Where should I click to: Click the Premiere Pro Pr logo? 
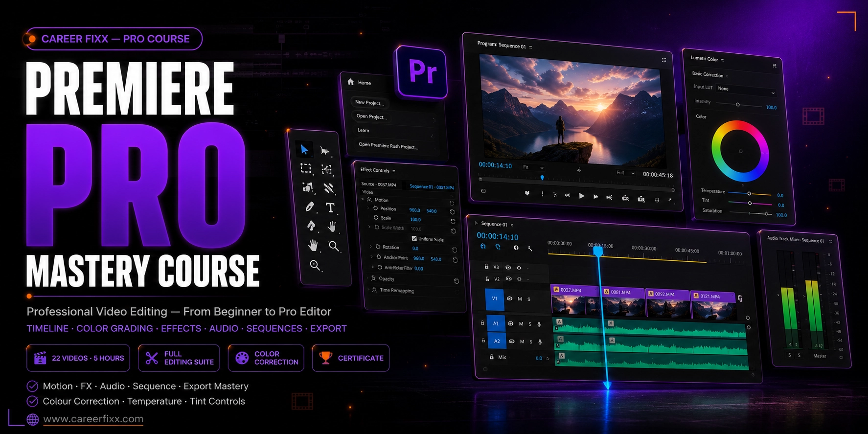coord(422,72)
